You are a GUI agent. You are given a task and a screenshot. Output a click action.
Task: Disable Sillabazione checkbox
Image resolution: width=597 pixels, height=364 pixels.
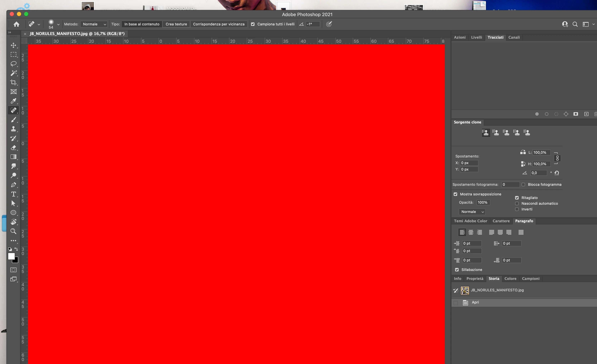click(x=457, y=270)
